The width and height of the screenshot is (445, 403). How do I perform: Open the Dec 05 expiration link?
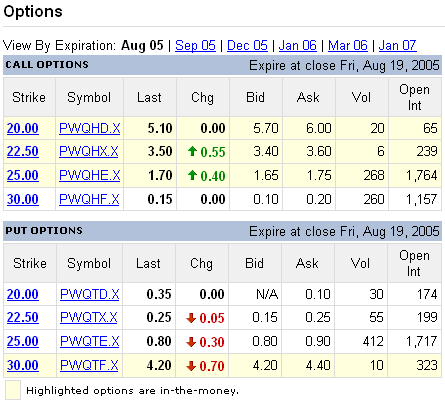(x=247, y=45)
